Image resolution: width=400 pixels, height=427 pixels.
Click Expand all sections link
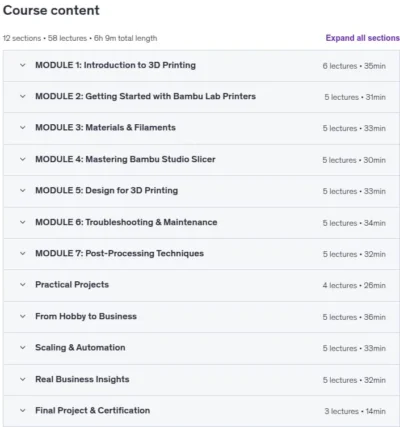pos(363,38)
